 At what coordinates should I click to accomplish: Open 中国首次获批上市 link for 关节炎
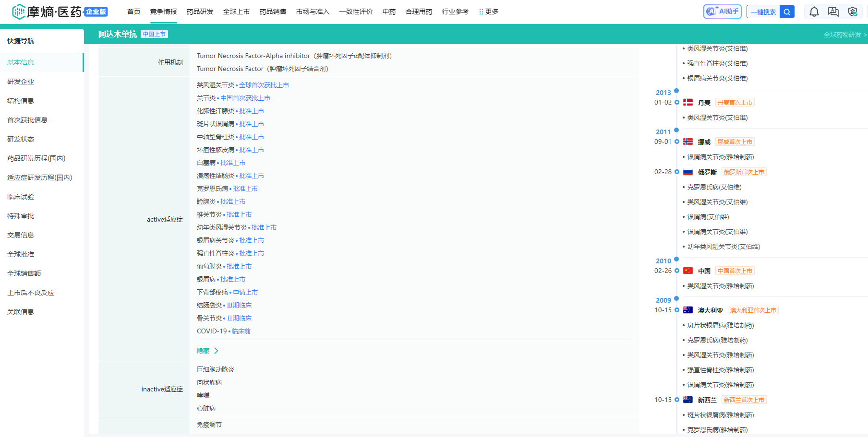(245, 98)
